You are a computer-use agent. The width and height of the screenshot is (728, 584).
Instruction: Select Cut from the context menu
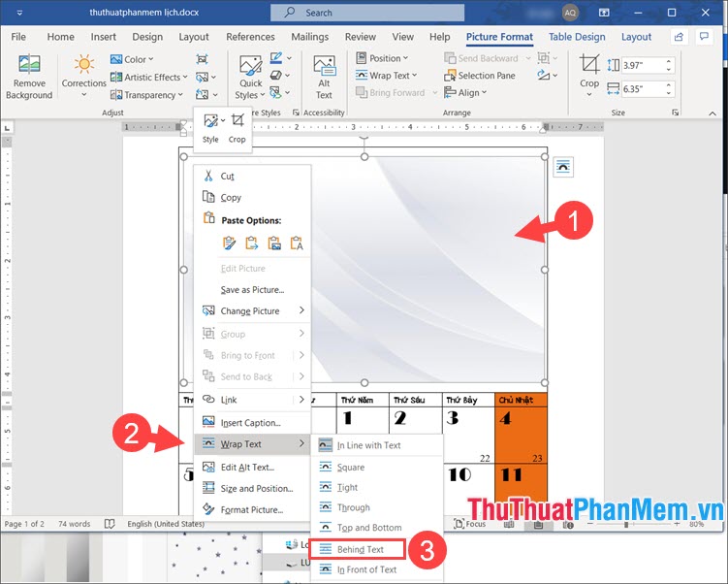[252, 177]
